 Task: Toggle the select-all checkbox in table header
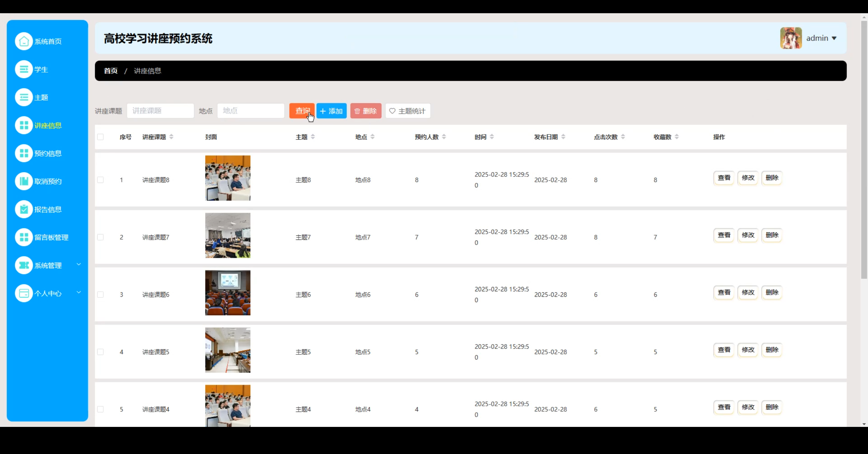(101, 137)
